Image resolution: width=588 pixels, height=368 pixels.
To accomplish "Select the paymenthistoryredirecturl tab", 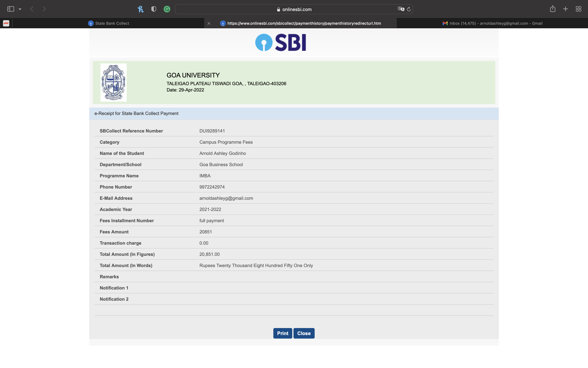I will point(300,23).
